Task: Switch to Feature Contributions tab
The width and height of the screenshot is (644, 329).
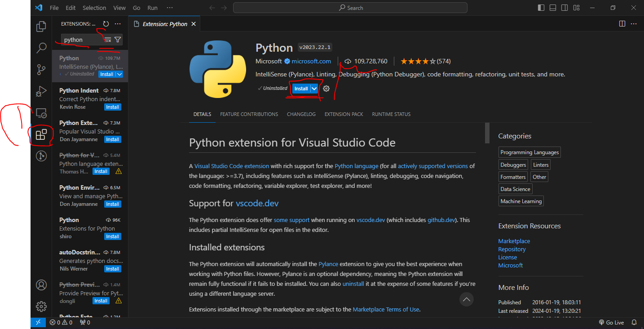Action: (249, 114)
